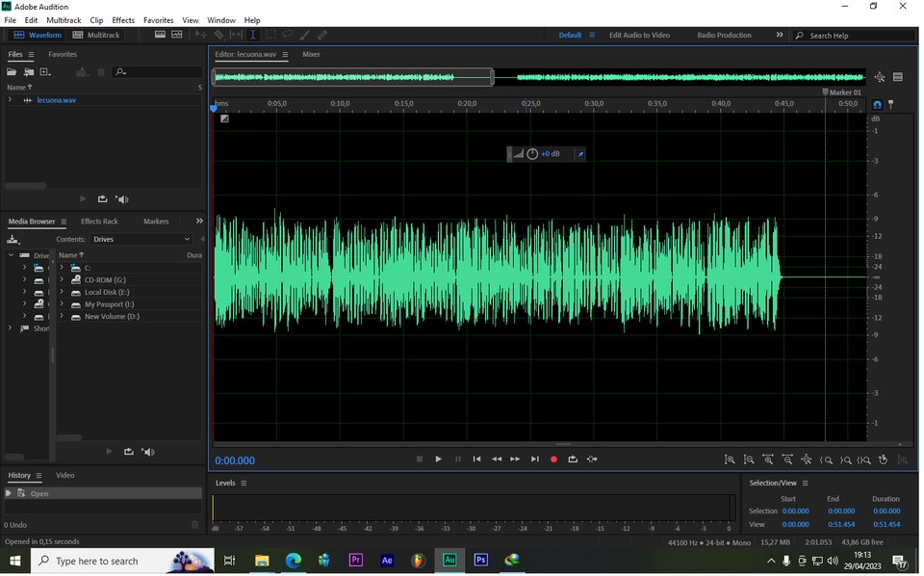Select lecuona.wav in the Files list
The width and height of the screenshot is (924, 576).
coord(56,100)
